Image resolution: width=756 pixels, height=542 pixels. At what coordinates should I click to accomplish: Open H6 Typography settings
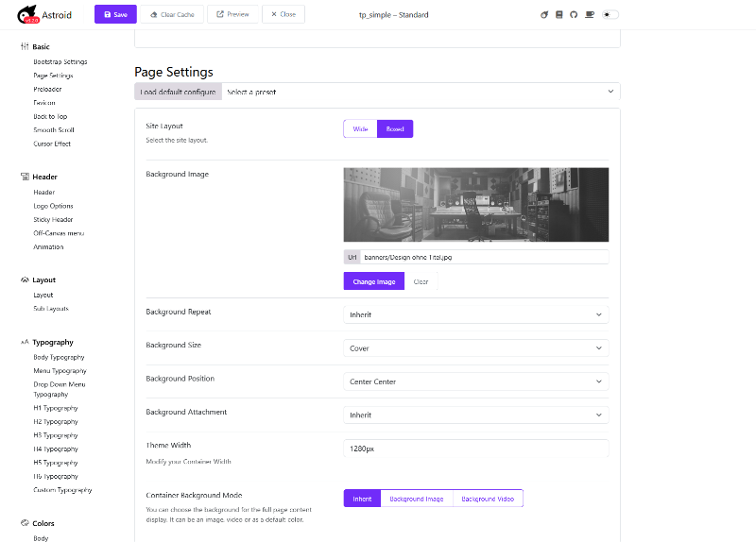tap(56, 476)
